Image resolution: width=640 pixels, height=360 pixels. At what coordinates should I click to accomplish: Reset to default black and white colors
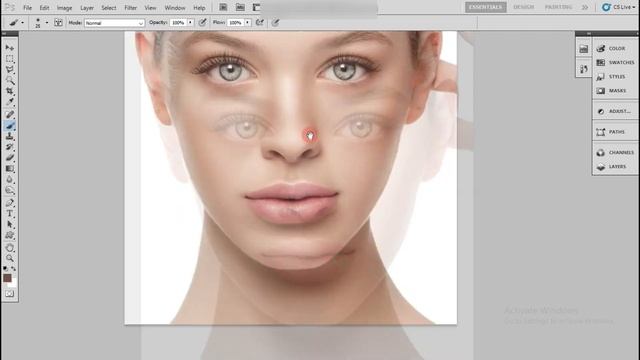[x=5, y=269]
